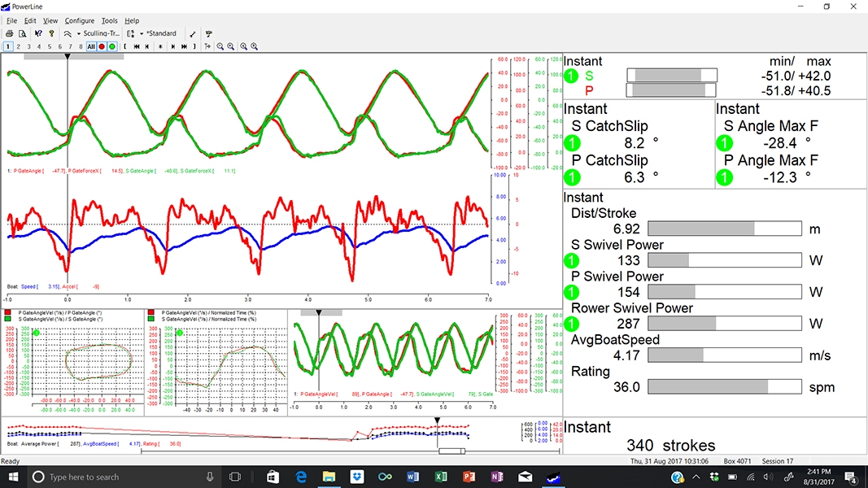Click the Dist/Stroke progress bar

click(x=725, y=229)
